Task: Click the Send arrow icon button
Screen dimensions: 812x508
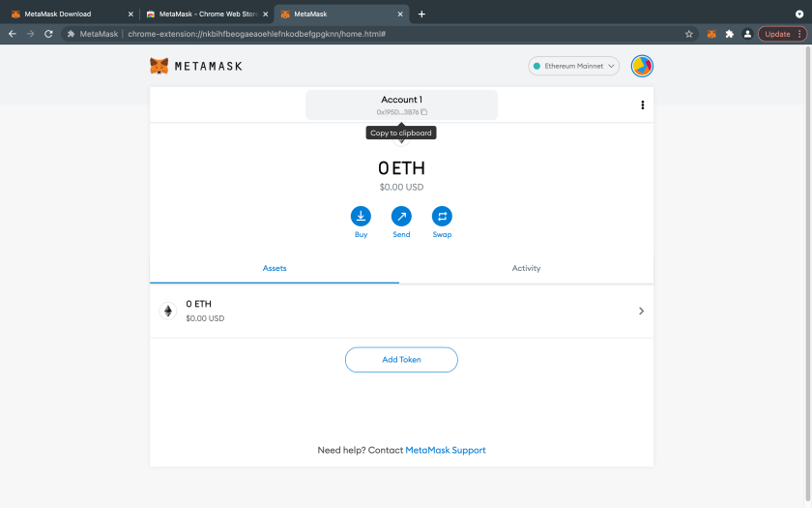Action: pyautogui.click(x=401, y=216)
